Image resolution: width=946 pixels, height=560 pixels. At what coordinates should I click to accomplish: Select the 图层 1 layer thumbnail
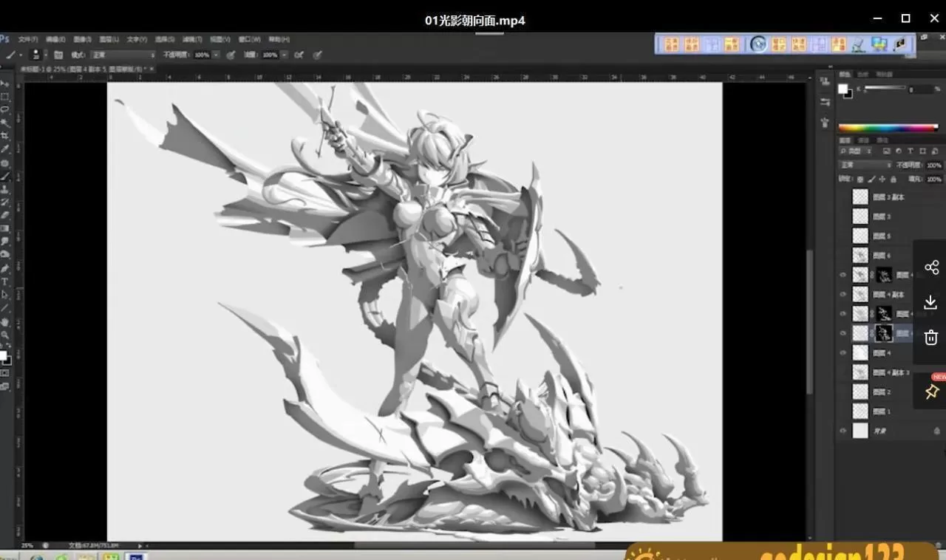click(x=860, y=411)
